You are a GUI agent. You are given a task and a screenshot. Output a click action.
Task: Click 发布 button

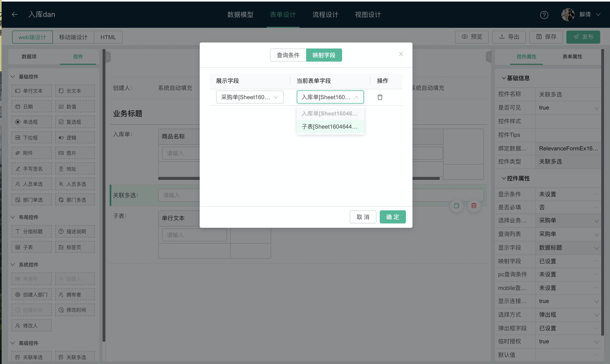click(583, 37)
